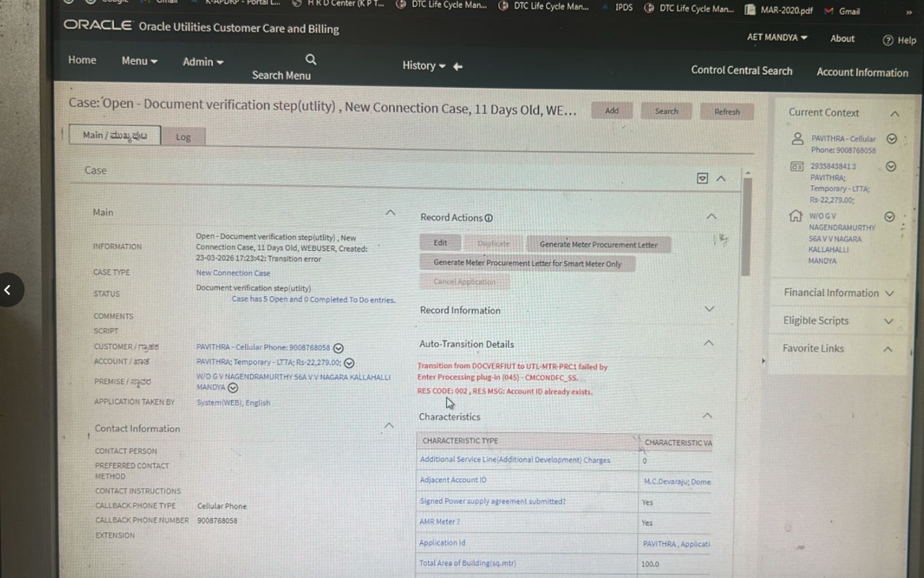Click Total Area of Building characteristic link
The height and width of the screenshot is (578, 924).
468,563
